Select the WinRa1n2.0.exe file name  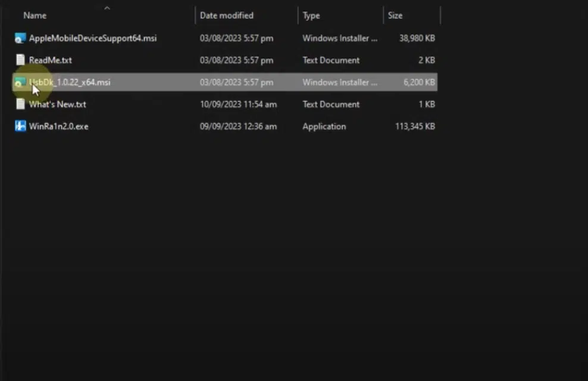click(x=59, y=126)
